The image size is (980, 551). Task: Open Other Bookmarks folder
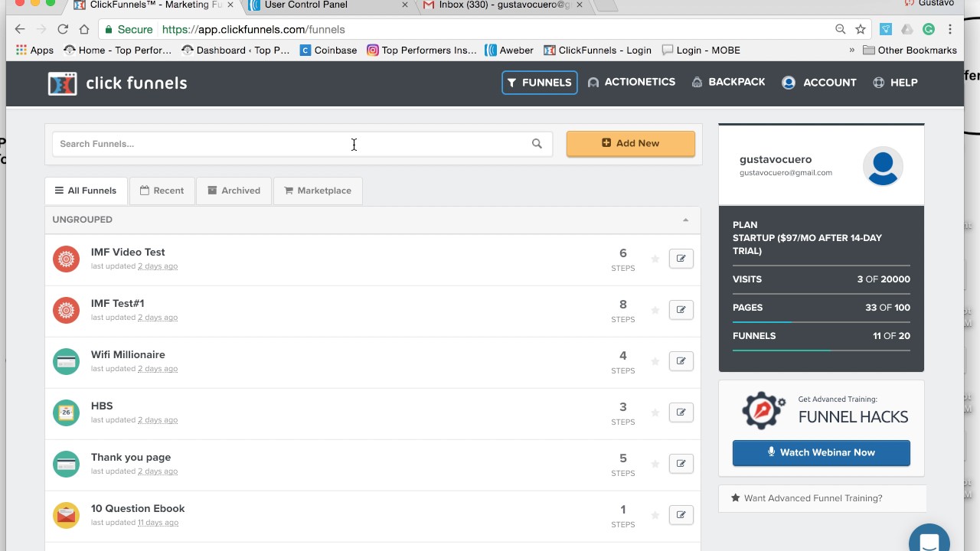(910, 51)
